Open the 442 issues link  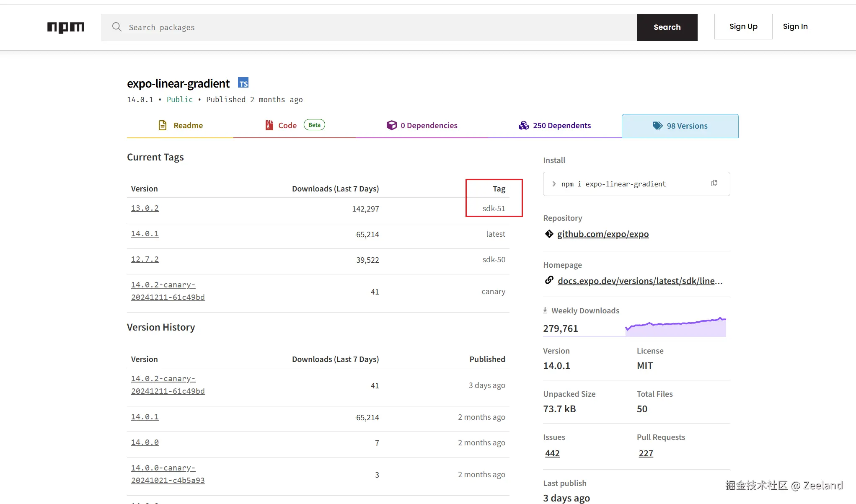pos(552,453)
